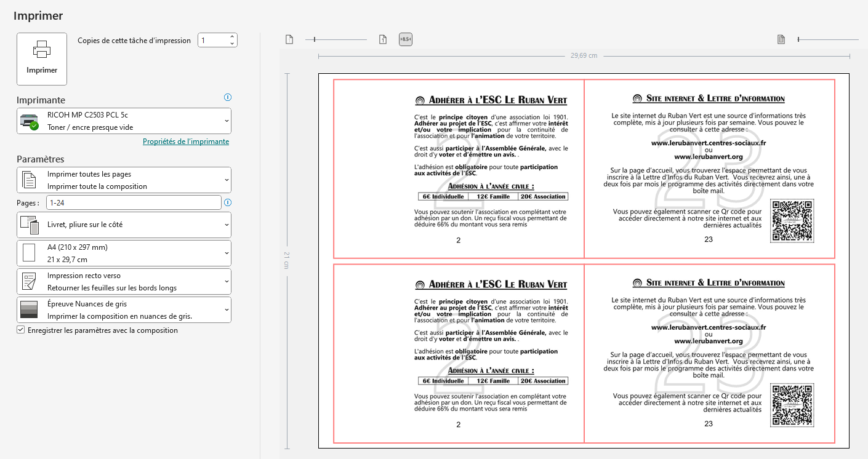Click the large Imprimer print button
This screenshot has height=459, width=868.
pyautogui.click(x=42, y=59)
